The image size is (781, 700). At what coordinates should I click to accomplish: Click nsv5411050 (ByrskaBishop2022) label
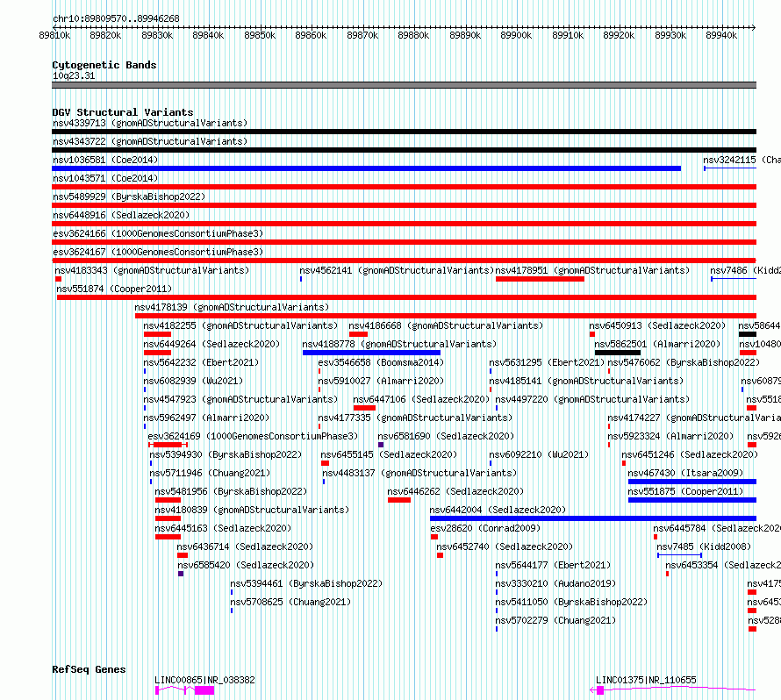[571, 602]
